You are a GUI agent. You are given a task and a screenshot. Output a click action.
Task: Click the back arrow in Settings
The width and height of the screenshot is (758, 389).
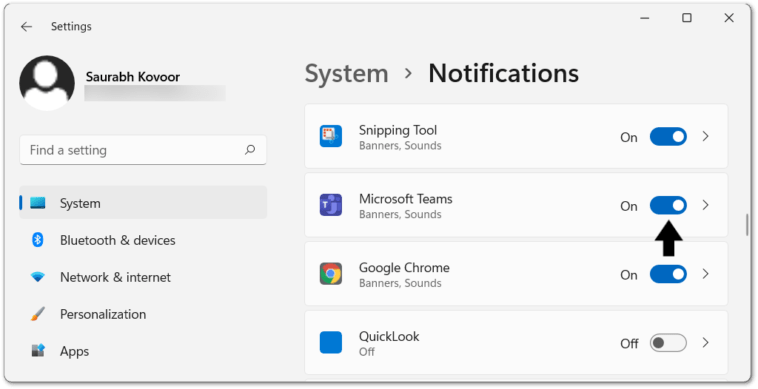[x=26, y=27]
